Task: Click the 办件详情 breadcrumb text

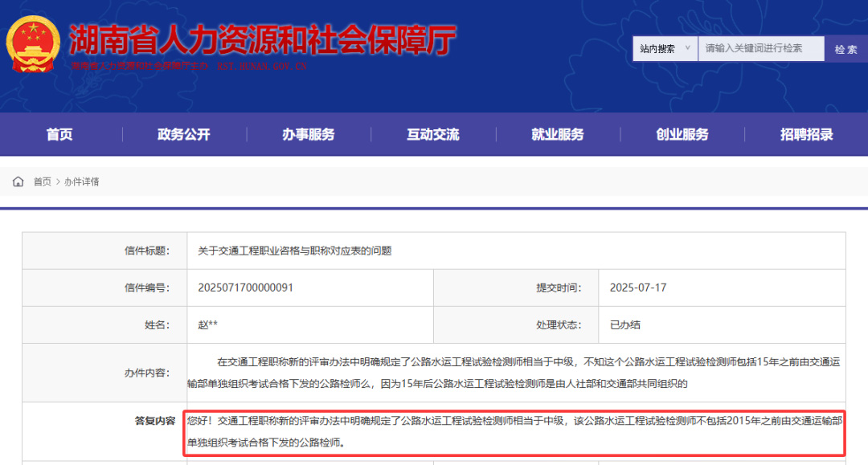Action: click(82, 182)
